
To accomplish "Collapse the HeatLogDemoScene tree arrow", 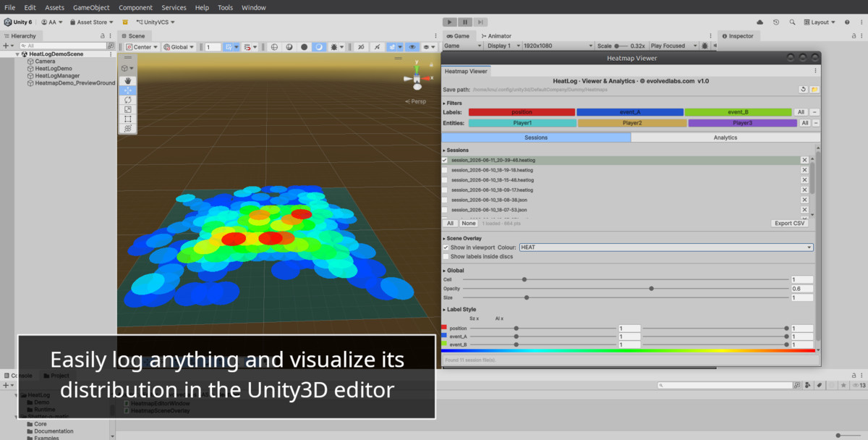I will 17,54.
